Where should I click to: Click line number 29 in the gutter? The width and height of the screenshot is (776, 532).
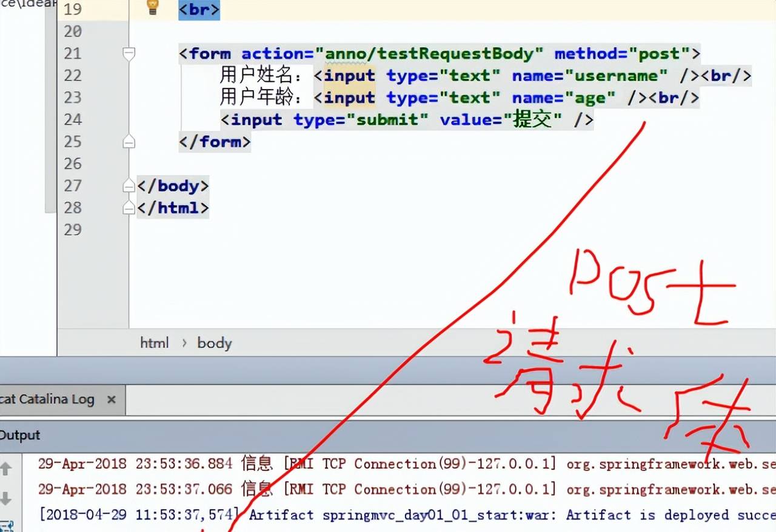click(x=72, y=230)
